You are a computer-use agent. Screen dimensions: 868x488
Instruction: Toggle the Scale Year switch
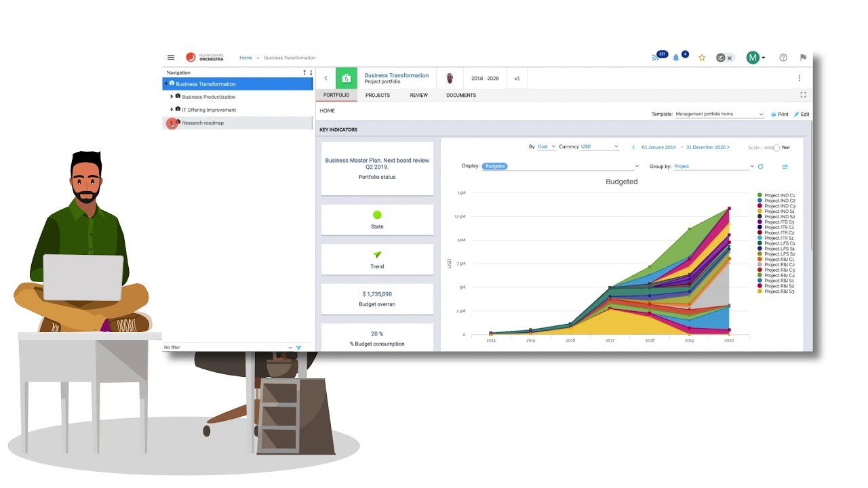coord(772,147)
